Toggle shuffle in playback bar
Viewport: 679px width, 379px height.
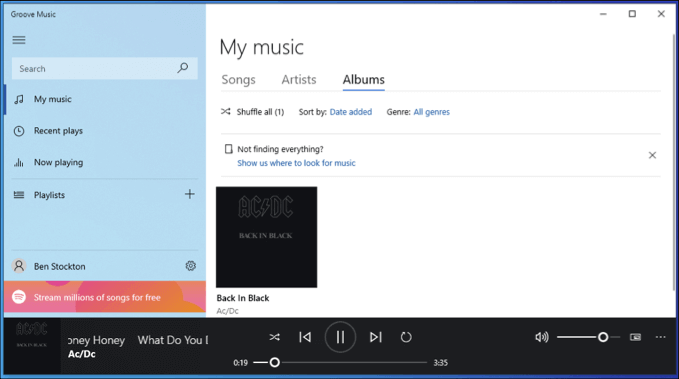tap(274, 337)
